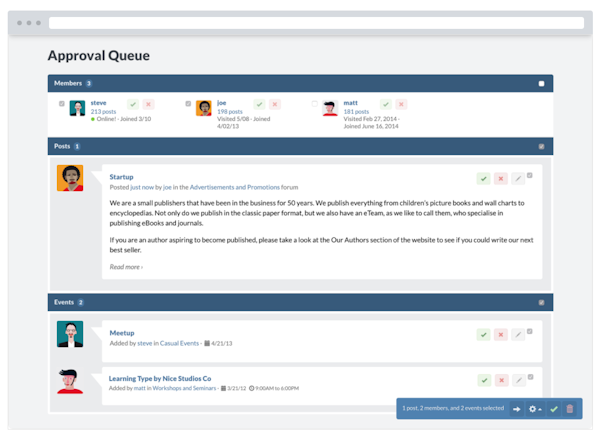Edit the Startup post with pencil icon

(518, 179)
